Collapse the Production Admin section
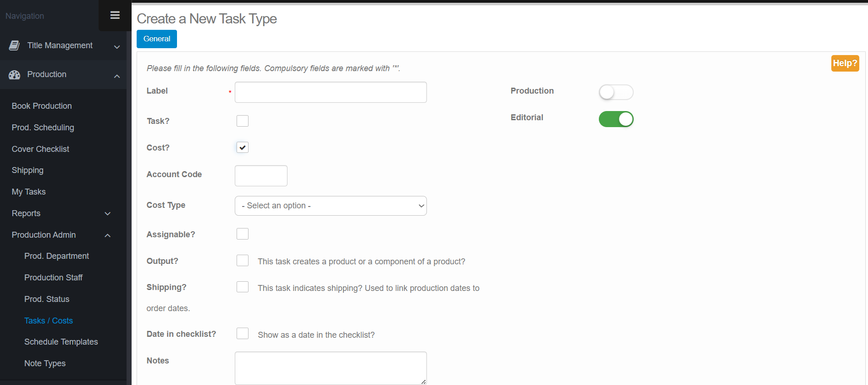Viewport: 868px width, 385px height. point(107,235)
